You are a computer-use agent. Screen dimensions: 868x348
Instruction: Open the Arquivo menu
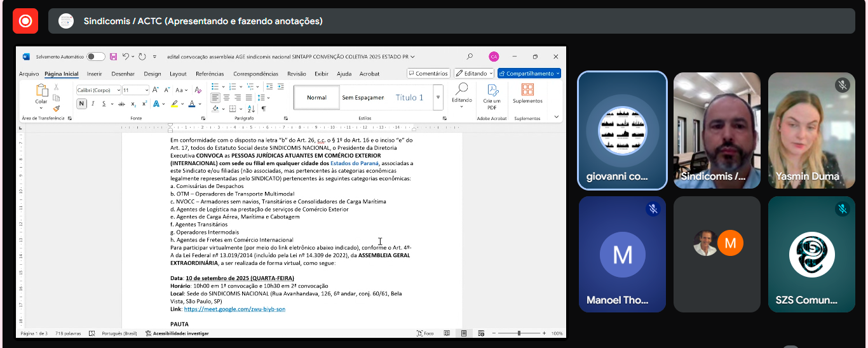tap(29, 74)
